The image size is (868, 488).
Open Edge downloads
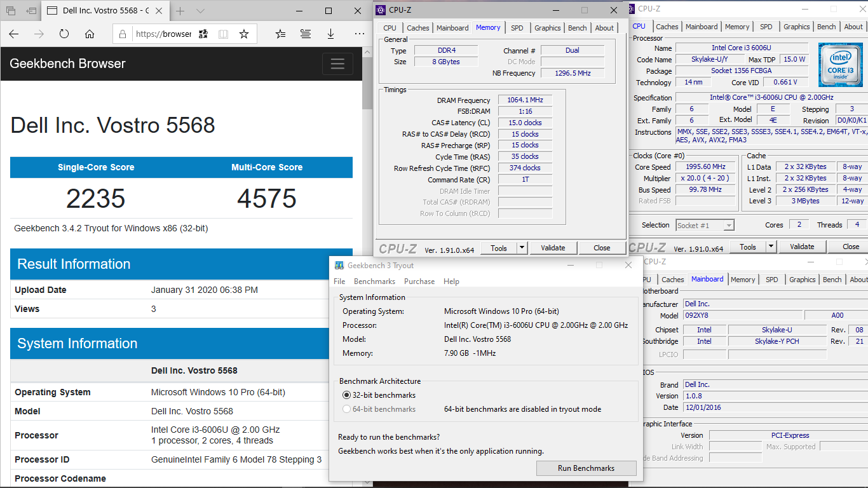coord(331,34)
